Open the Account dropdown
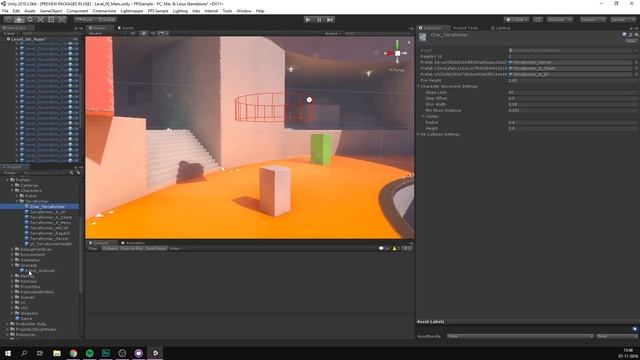The height and width of the screenshot is (360, 640). (x=559, y=20)
